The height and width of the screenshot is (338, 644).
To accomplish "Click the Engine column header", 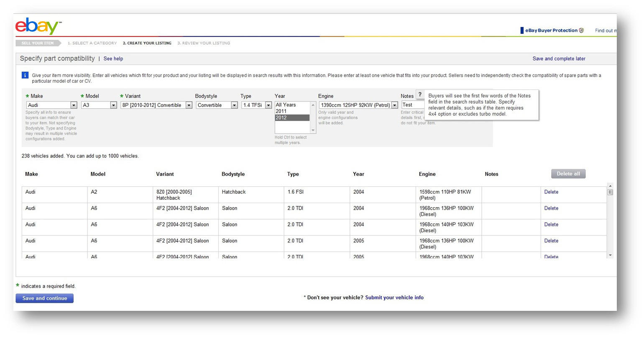I will [x=427, y=174].
